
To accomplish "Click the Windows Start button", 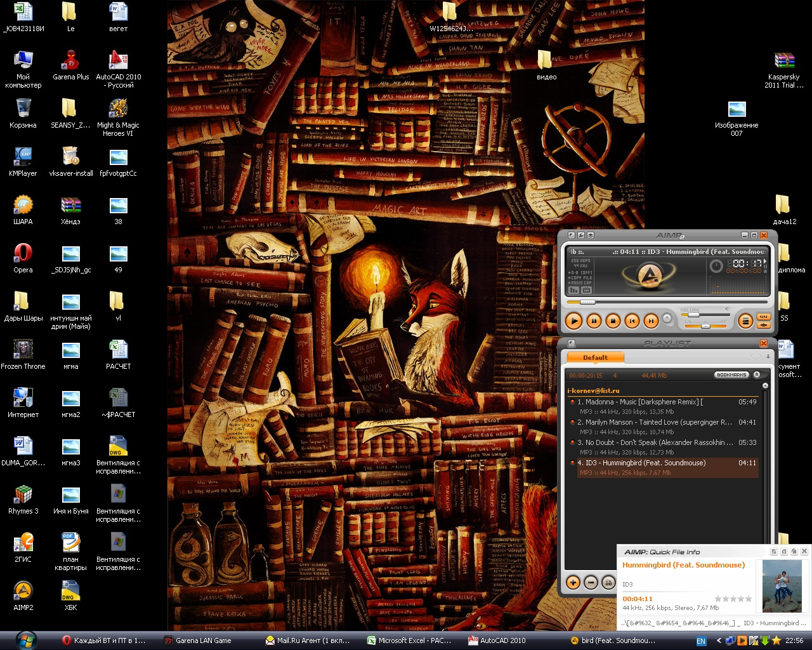I will click(27, 640).
